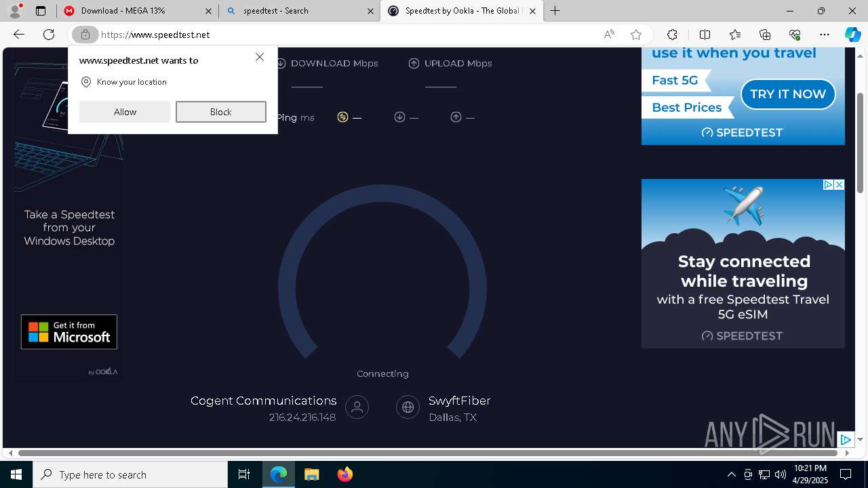View site information lock icon
This screenshot has height=488, width=868.
pos(85,35)
